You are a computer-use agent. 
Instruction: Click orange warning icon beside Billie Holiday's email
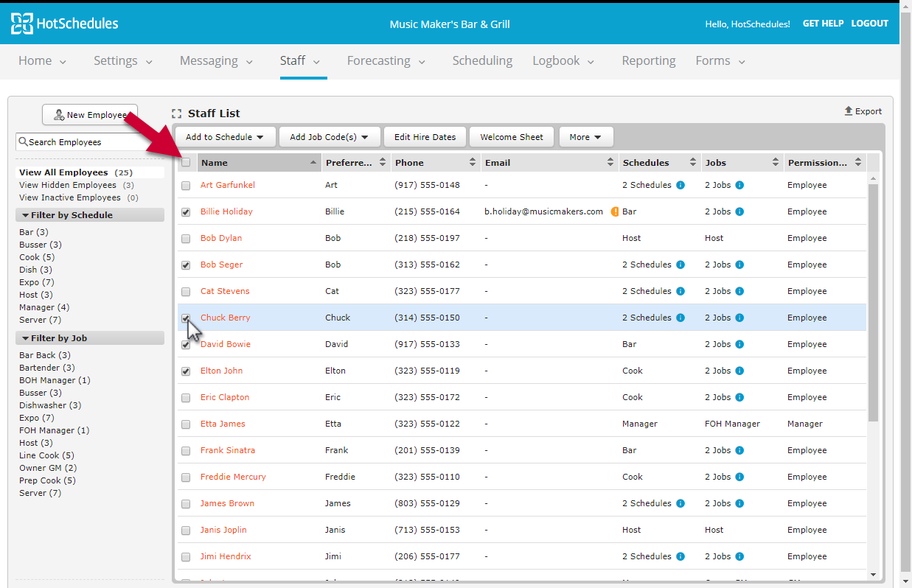click(615, 211)
